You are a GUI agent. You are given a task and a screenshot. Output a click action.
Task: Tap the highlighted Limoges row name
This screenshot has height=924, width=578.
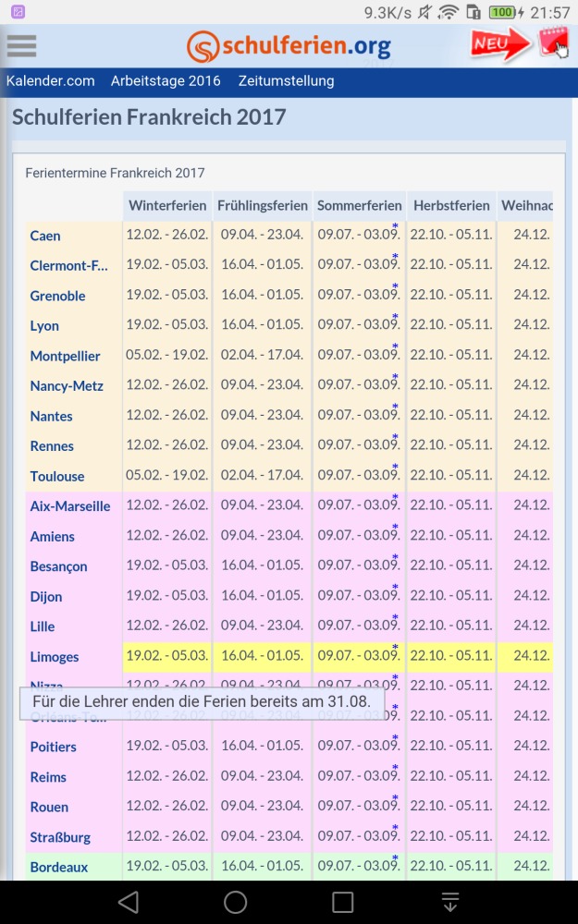coord(55,657)
